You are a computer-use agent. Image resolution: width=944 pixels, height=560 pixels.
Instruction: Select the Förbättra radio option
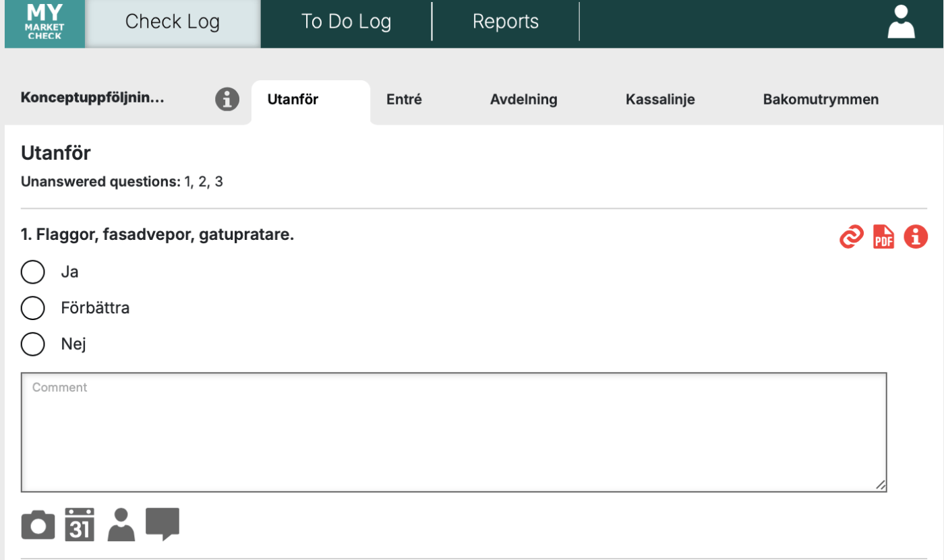[x=32, y=308]
